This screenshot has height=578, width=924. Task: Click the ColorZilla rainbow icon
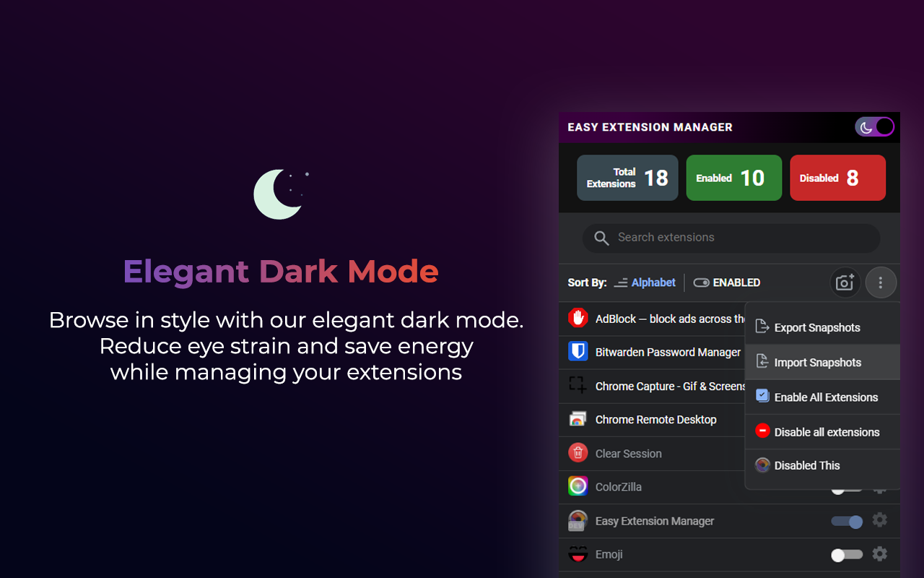(577, 486)
